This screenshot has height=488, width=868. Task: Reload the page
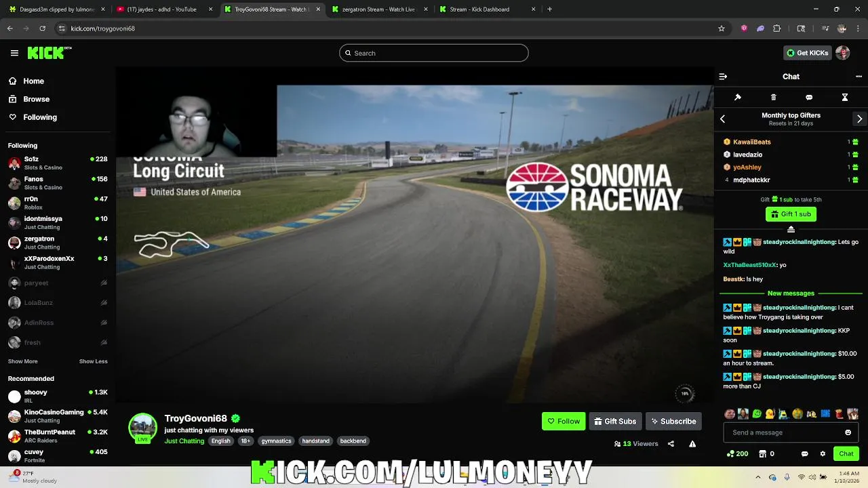(42, 28)
